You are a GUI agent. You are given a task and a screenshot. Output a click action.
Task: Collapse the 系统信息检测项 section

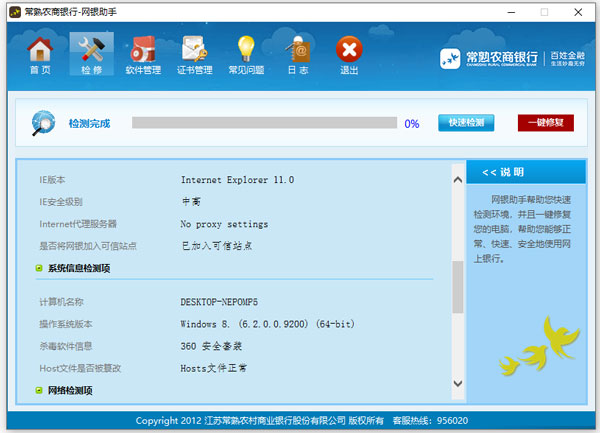[x=39, y=268]
